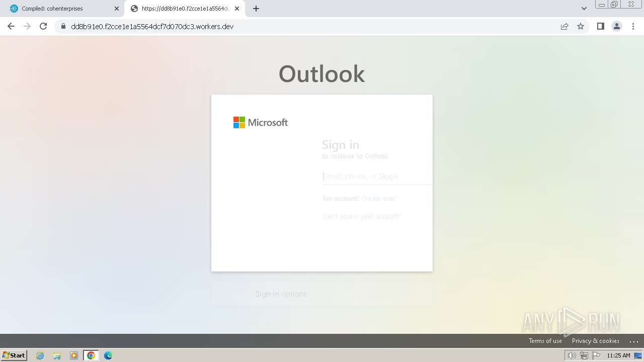644x362 pixels.
Task: Open 'Can't access your account?' link
Action: [362, 217]
